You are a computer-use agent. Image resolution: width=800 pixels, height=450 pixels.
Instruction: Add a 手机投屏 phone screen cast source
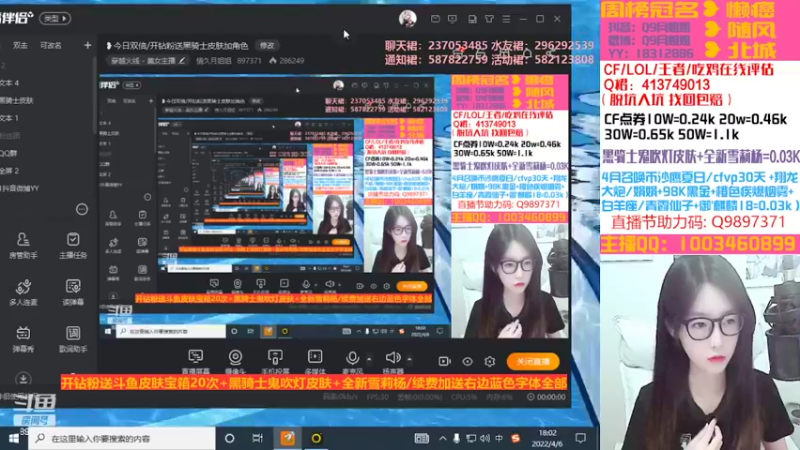(275, 362)
